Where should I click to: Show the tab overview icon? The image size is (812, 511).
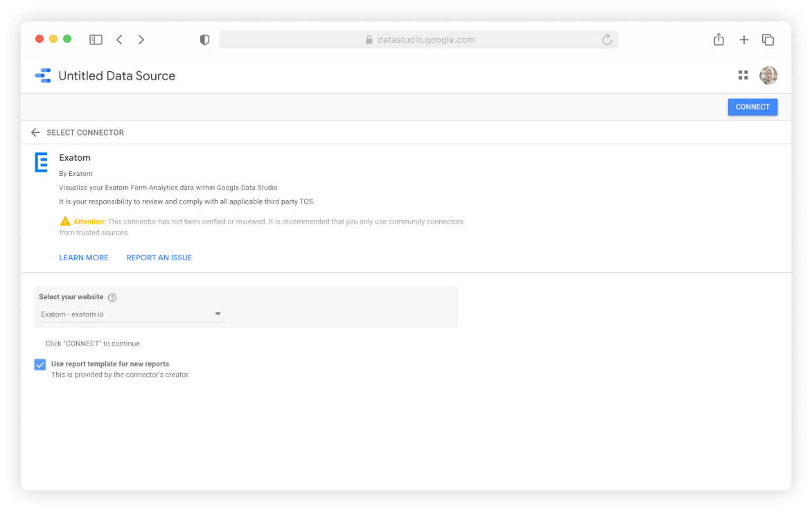coord(768,40)
